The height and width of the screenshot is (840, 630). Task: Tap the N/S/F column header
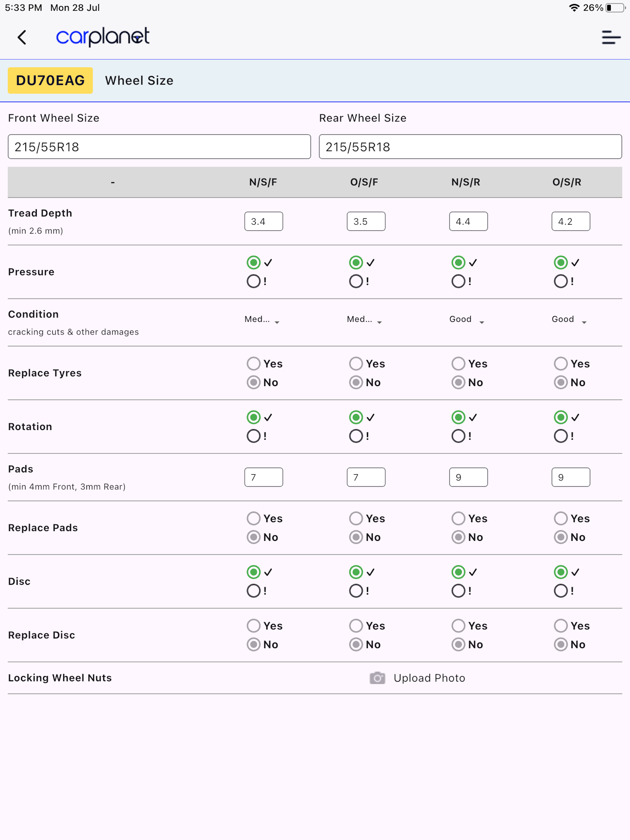click(263, 182)
